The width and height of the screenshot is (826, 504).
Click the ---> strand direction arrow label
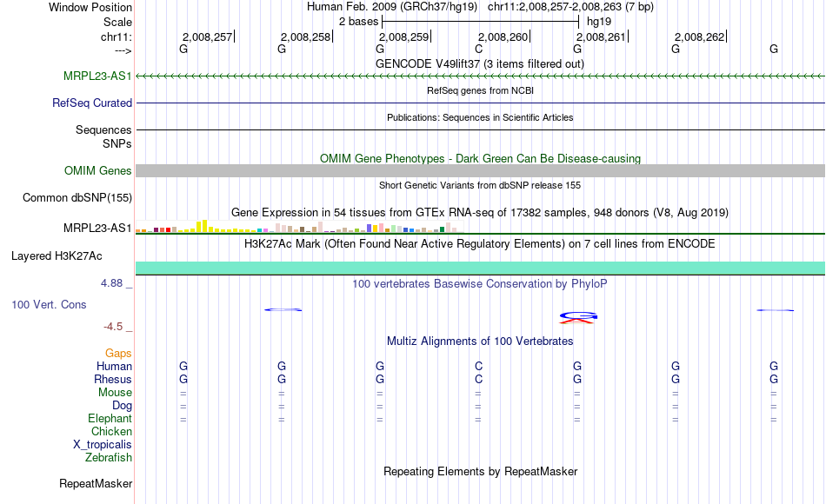pos(123,50)
